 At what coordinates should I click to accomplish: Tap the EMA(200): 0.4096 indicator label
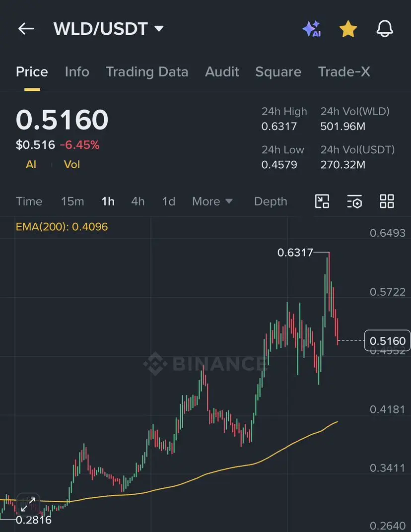pyautogui.click(x=62, y=227)
